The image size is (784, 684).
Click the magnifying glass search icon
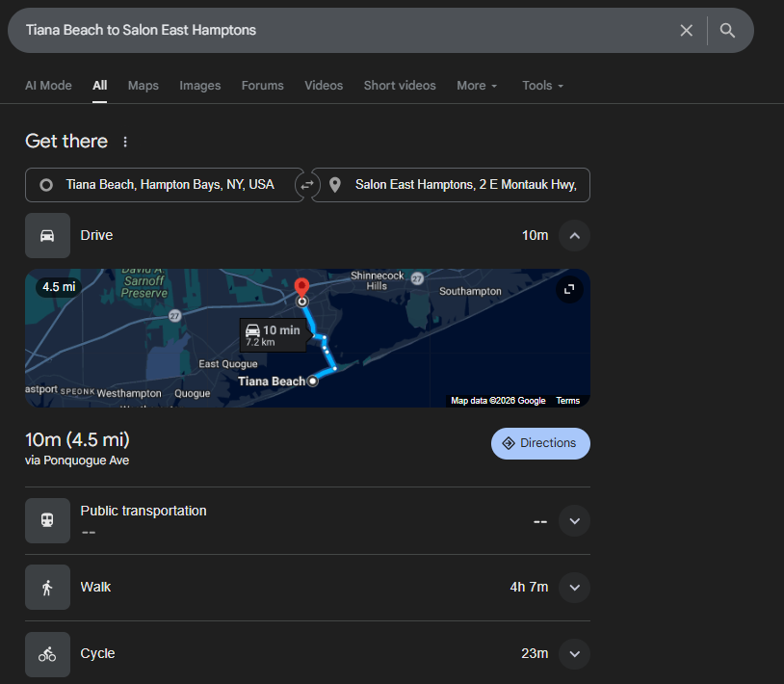(x=727, y=31)
